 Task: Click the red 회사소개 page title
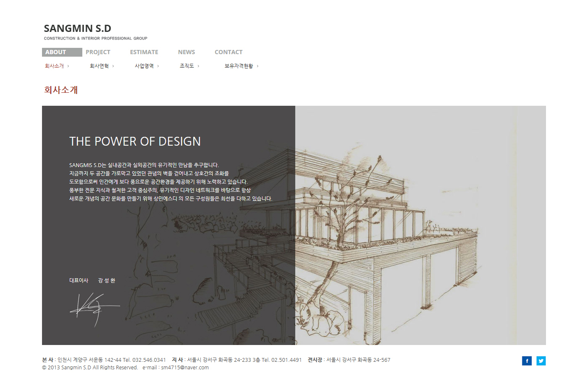[x=61, y=90]
